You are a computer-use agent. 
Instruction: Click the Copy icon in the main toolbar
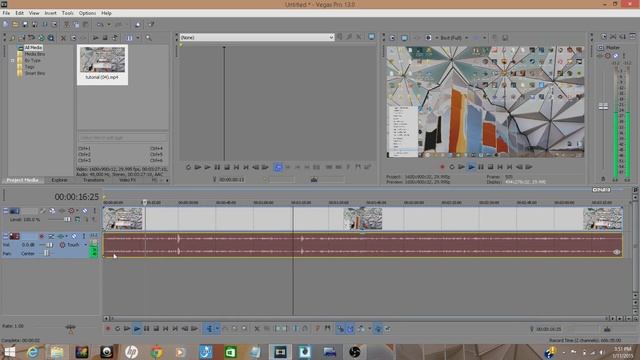(76, 24)
